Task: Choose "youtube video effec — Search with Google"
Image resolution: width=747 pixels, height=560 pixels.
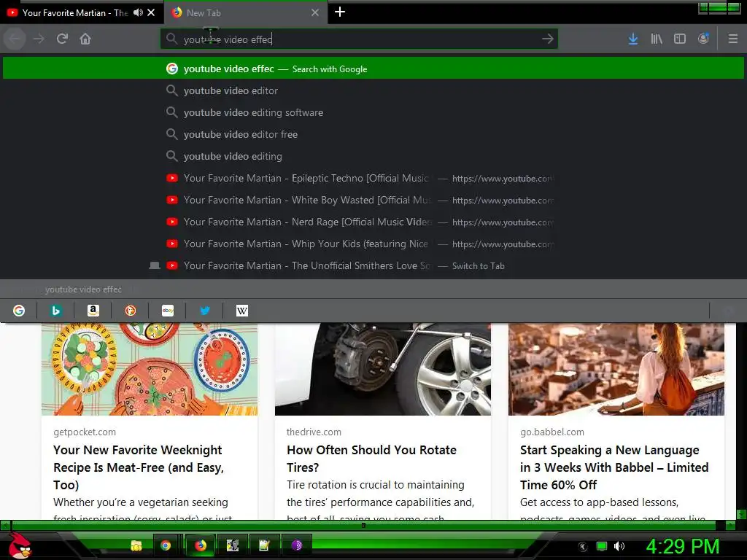Action: [373, 69]
